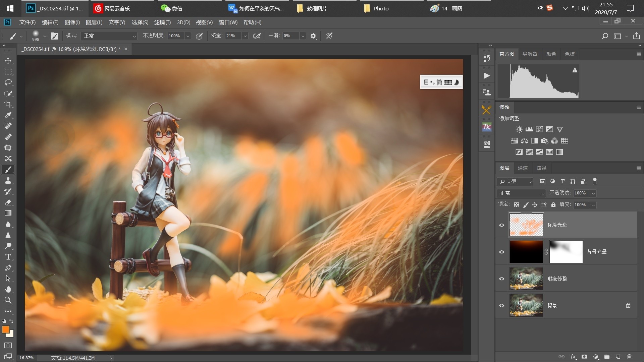Select the Lasso tool
This screenshot has width=644, height=362.
[x=8, y=82]
